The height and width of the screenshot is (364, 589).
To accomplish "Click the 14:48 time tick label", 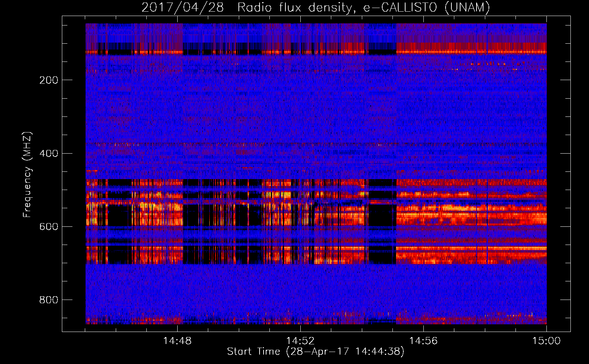I will tap(177, 341).
